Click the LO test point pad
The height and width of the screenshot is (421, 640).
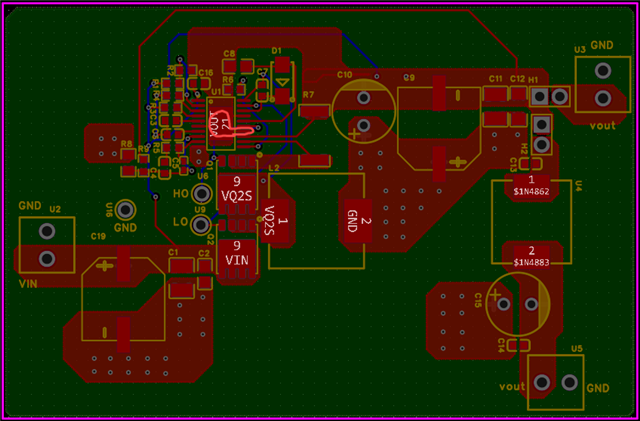coord(201,224)
